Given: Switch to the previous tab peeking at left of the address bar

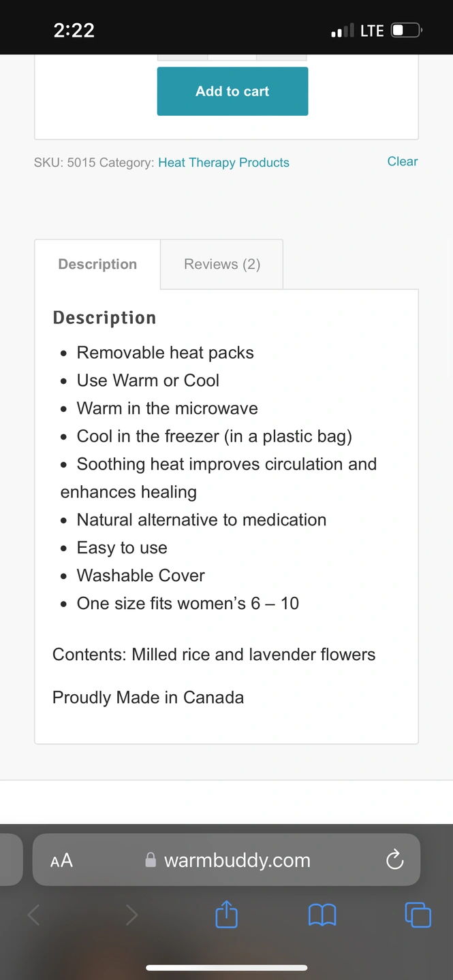Looking at the screenshot, I should coord(10,860).
